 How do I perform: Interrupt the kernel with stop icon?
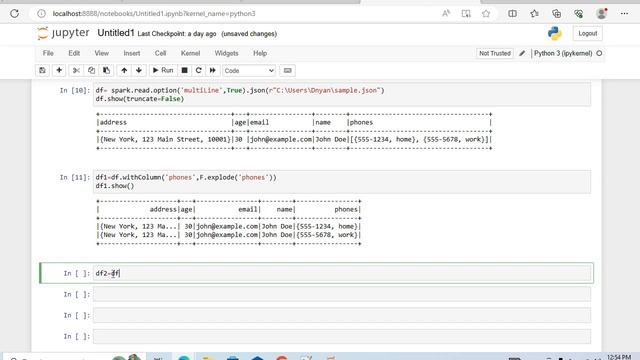pyautogui.click(x=184, y=71)
